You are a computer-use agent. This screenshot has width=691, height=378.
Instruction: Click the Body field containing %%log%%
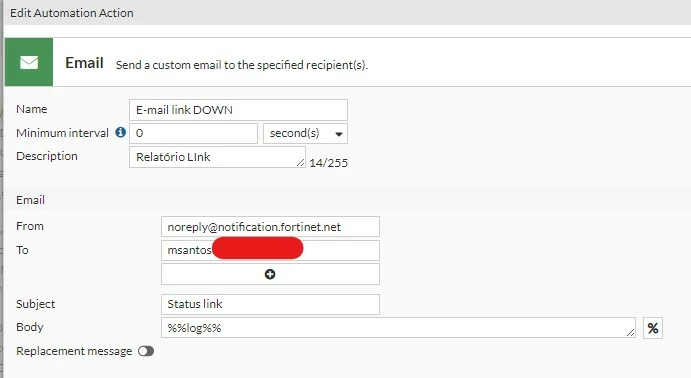pos(398,328)
